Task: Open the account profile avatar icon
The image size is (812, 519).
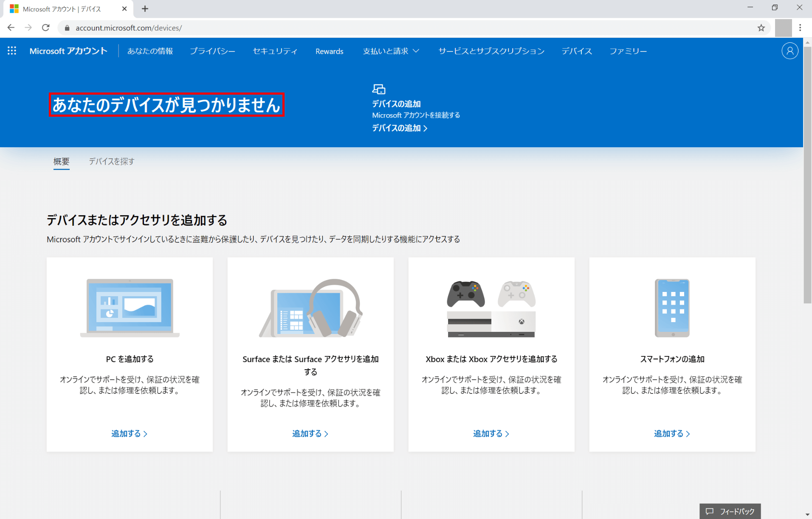Action: [789, 51]
